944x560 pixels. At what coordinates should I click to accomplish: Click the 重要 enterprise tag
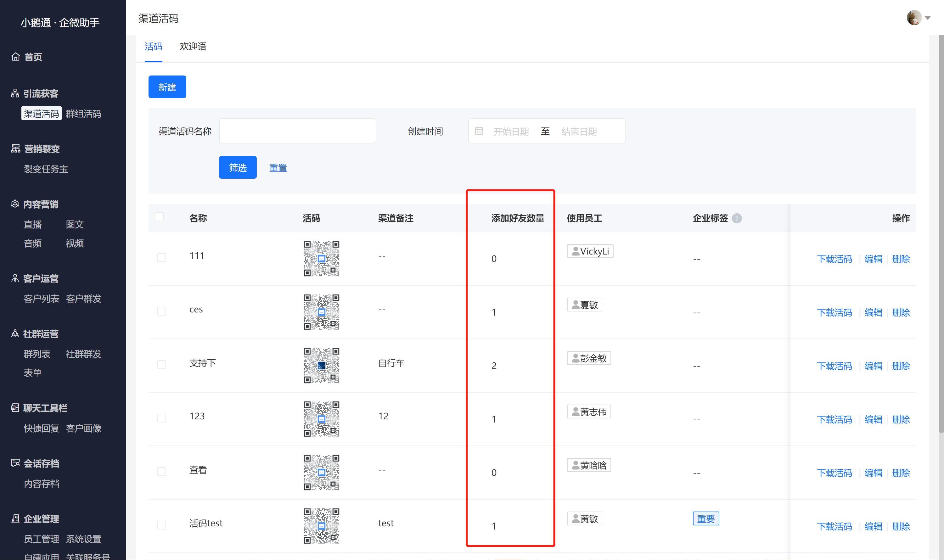point(706,518)
